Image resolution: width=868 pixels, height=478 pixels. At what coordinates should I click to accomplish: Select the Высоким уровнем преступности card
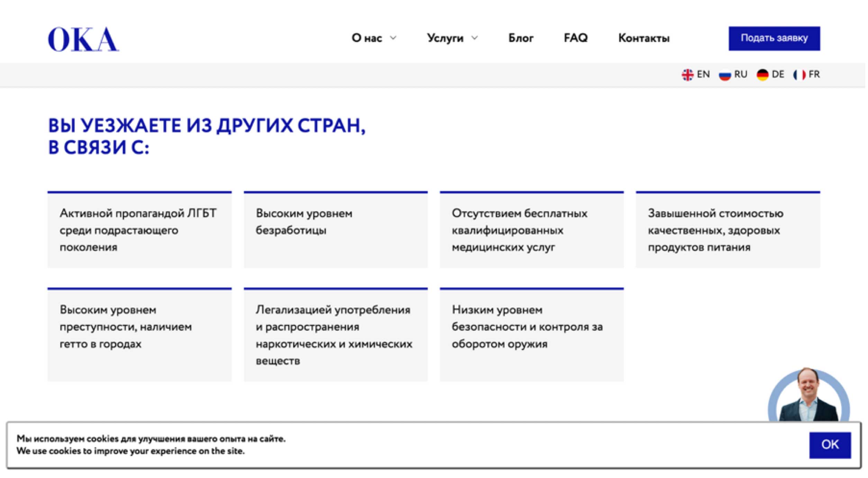pyautogui.click(x=140, y=335)
